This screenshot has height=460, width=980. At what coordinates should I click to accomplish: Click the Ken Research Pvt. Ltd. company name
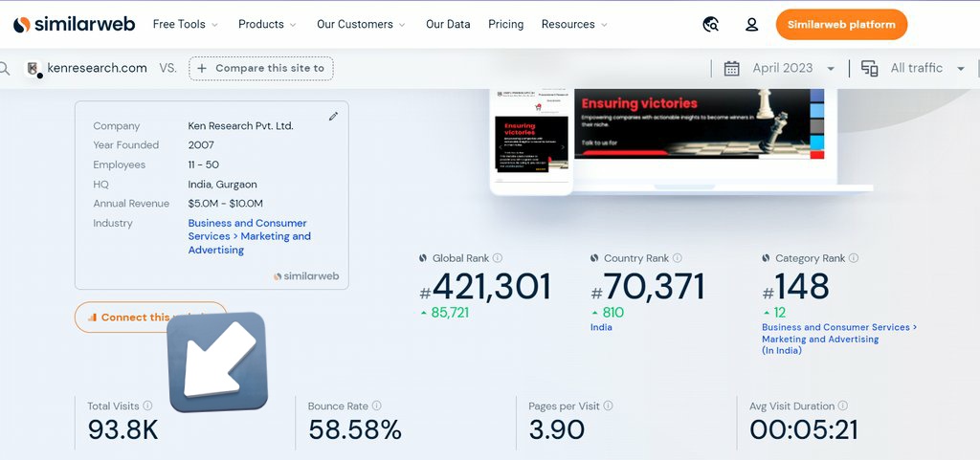tap(240, 126)
